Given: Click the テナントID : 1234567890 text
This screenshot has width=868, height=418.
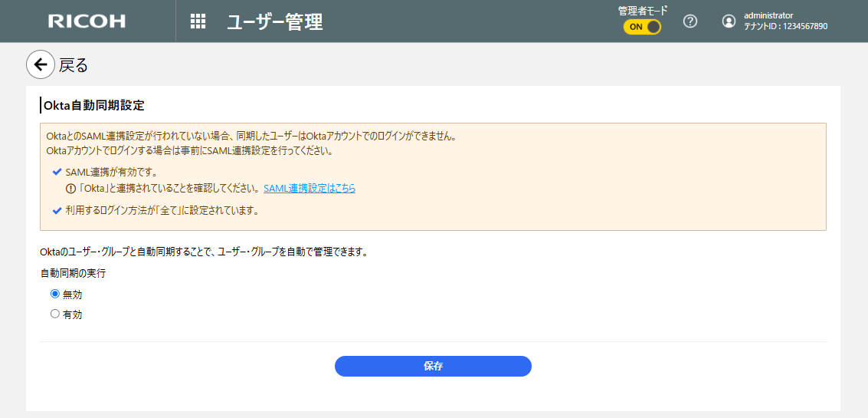Looking at the screenshot, I should pos(785,26).
